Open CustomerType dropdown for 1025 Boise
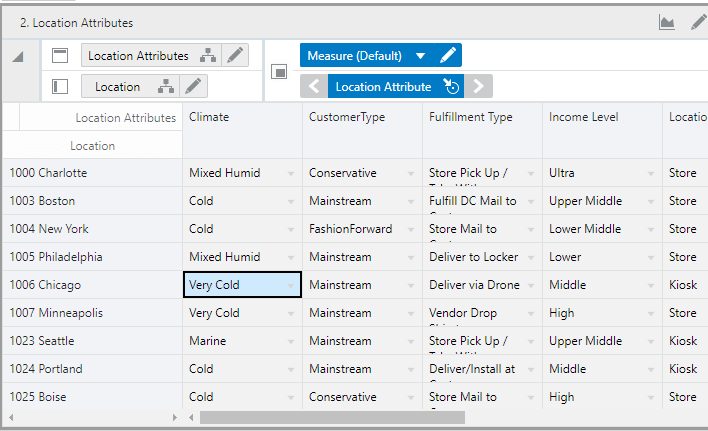 pos(411,397)
